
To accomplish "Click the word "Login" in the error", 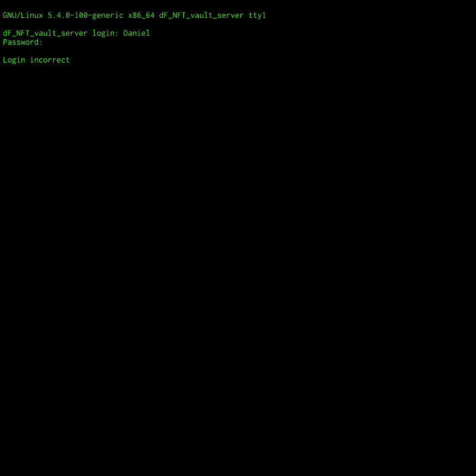I will click(14, 60).
